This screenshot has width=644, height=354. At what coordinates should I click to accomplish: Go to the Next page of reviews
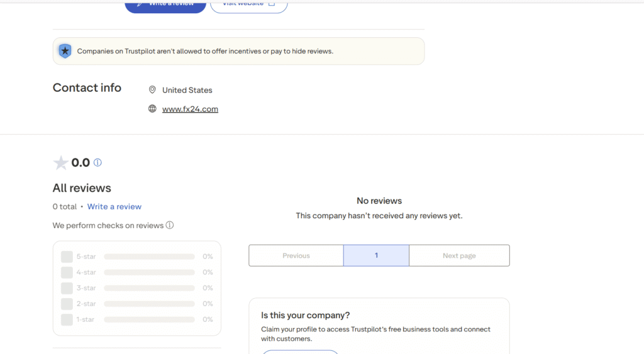[x=459, y=255]
